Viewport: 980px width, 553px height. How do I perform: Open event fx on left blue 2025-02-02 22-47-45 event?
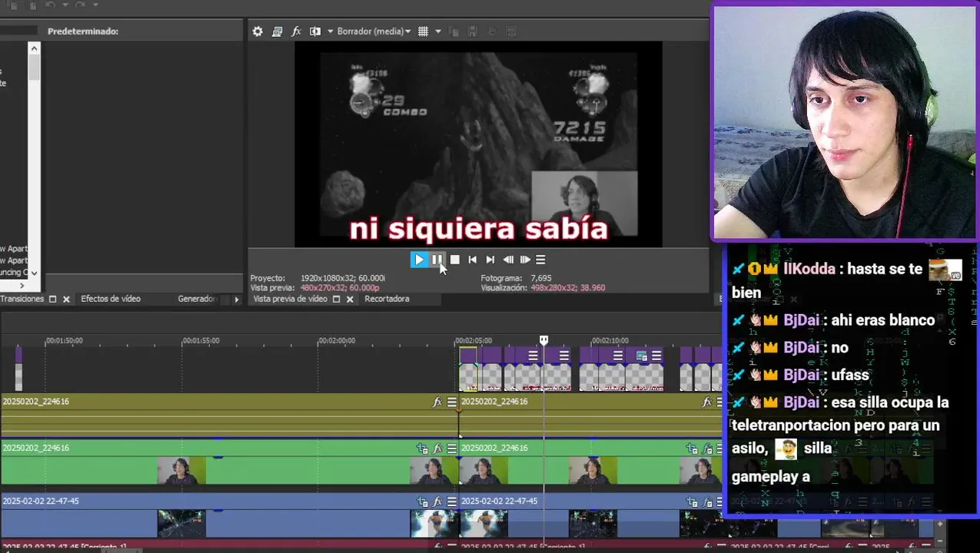coord(437,502)
